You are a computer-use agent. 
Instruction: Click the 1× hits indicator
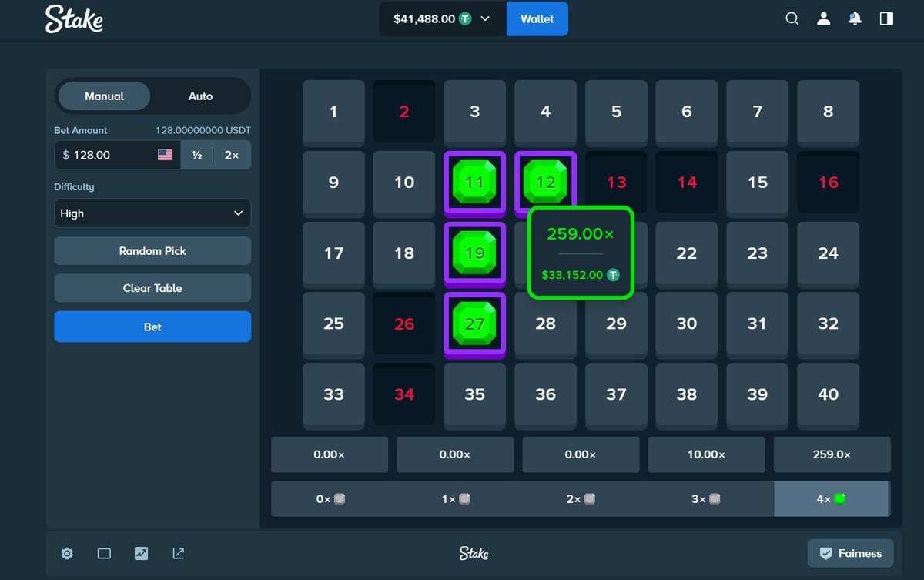(x=455, y=499)
